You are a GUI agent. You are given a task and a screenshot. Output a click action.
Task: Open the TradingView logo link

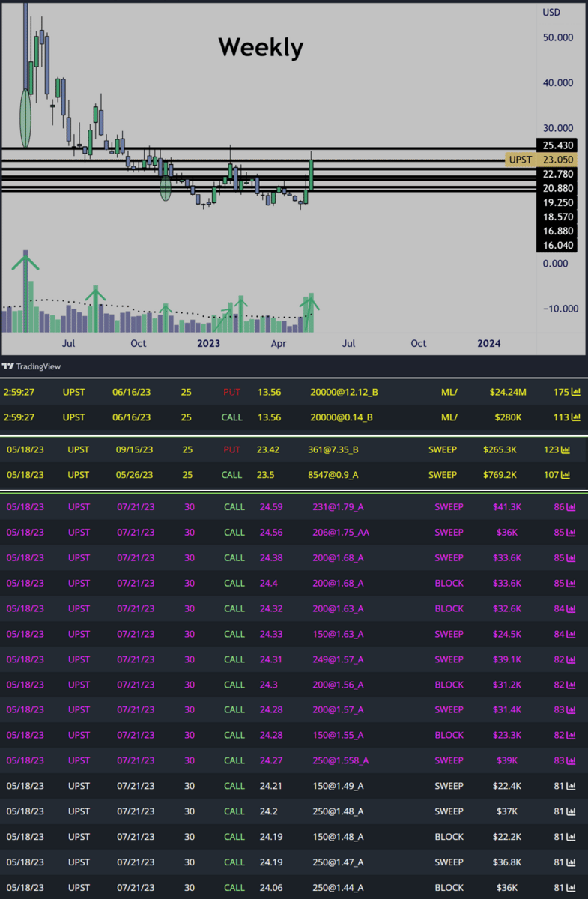click(x=31, y=366)
